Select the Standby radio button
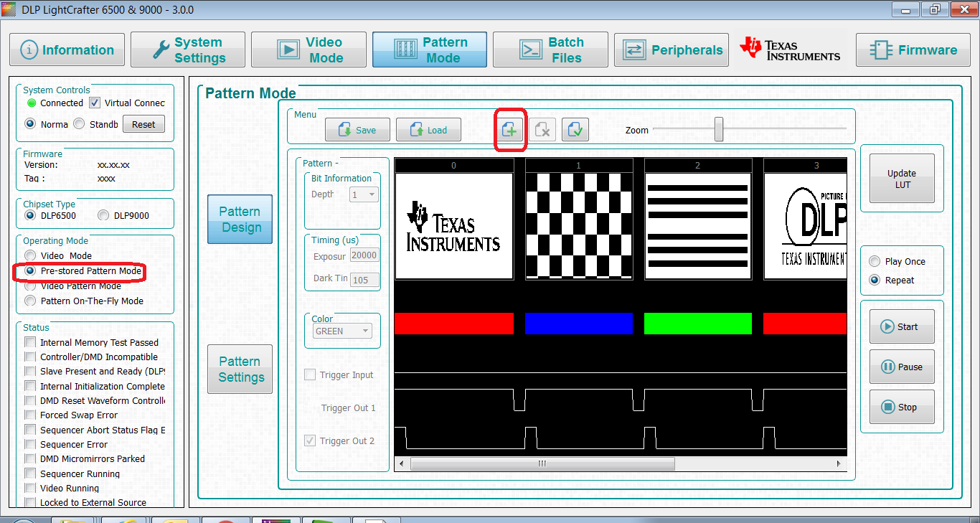The image size is (980, 523). [79, 123]
